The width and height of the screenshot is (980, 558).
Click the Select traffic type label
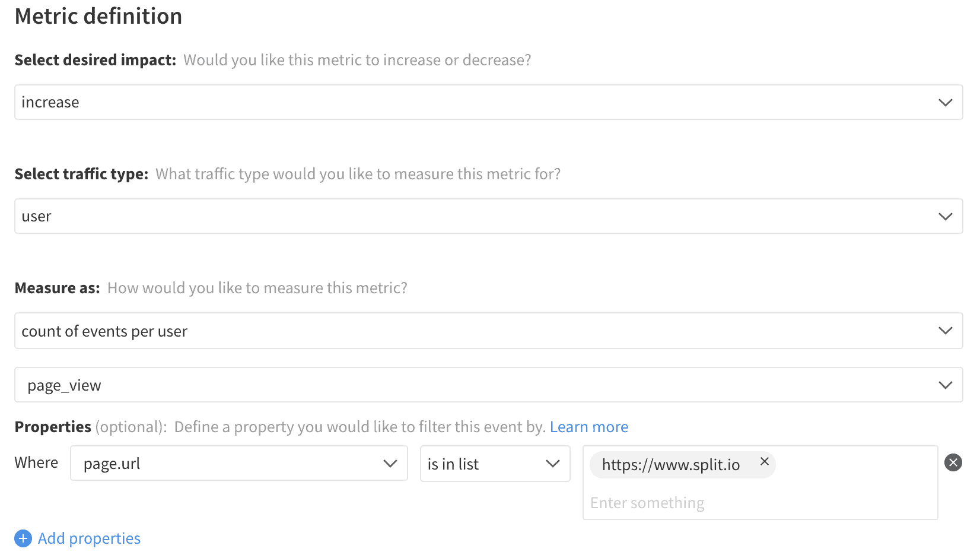click(x=81, y=174)
